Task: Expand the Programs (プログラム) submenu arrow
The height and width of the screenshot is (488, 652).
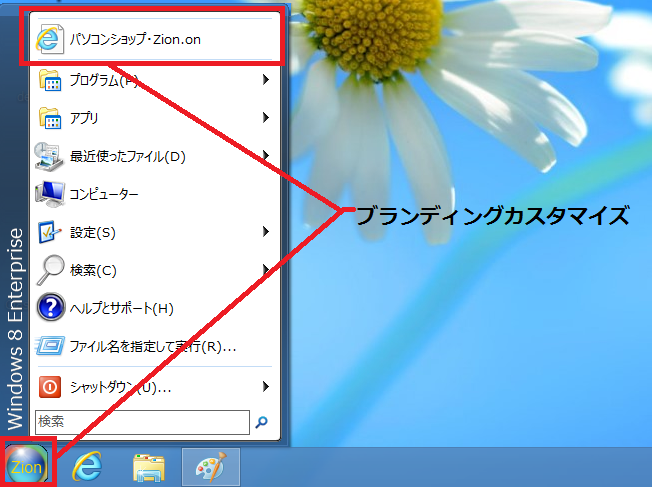Action: (266, 80)
